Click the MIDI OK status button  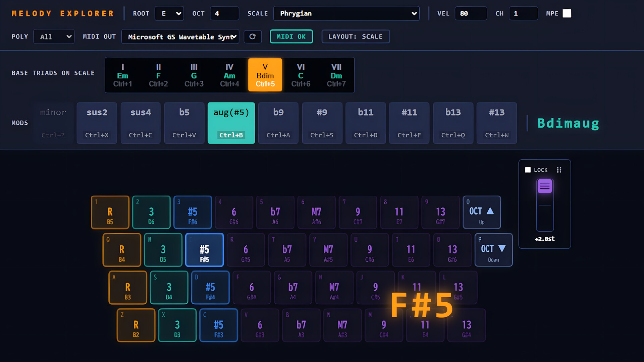point(291,37)
